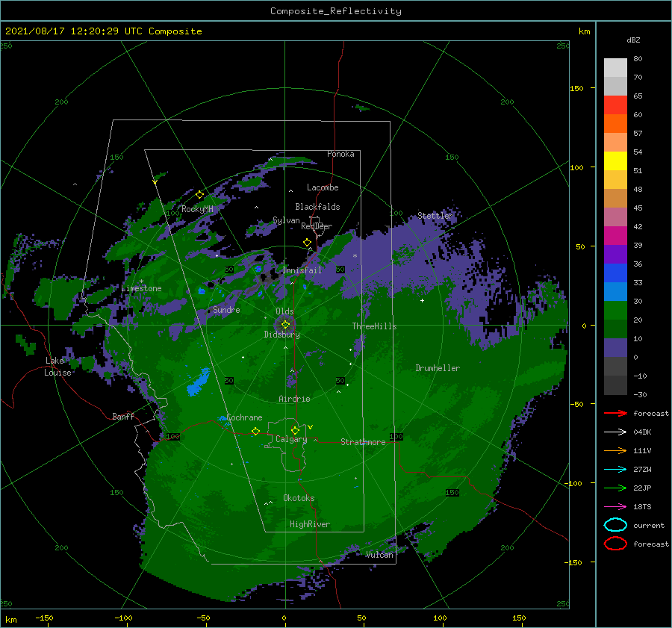Click the bright green 20–30 dBZ swatch
The width and height of the screenshot is (672, 628).
point(615,310)
